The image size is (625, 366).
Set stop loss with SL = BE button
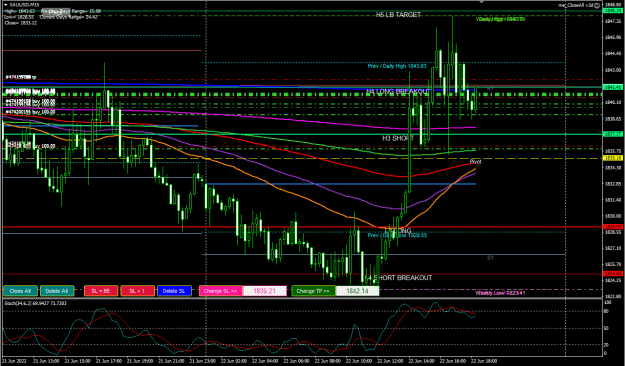(x=101, y=291)
